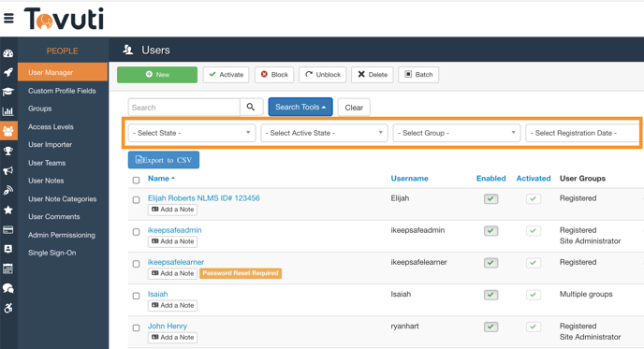This screenshot has height=349, width=644.
Task: Toggle Enabled checkmark for Isaiah
Action: [490, 295]
